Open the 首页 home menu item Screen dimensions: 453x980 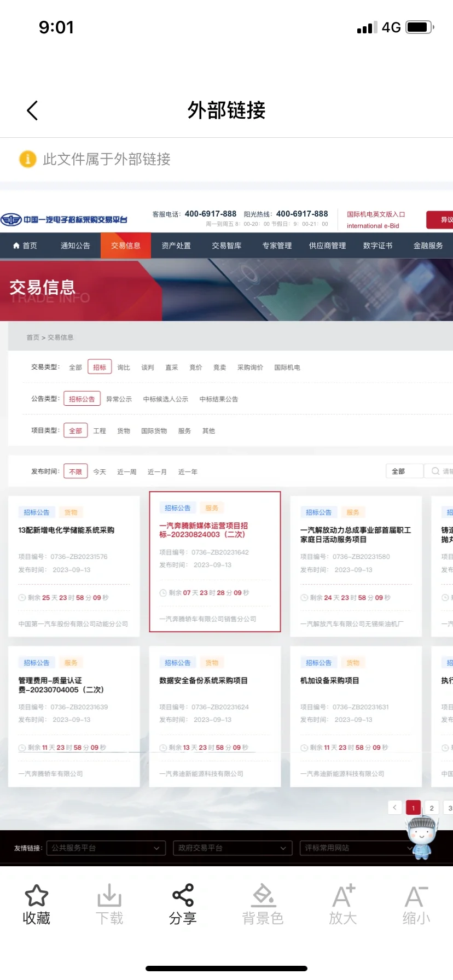click(x=25, y=246)
